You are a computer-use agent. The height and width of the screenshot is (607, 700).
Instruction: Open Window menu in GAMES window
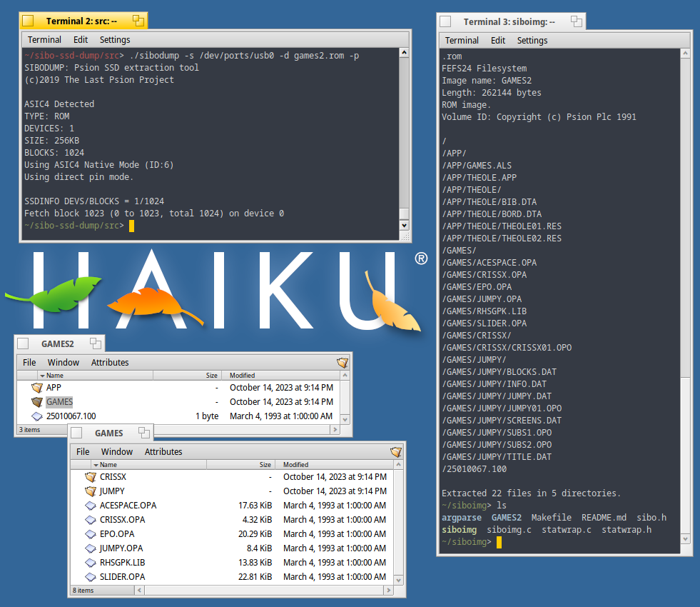point(117,452)
